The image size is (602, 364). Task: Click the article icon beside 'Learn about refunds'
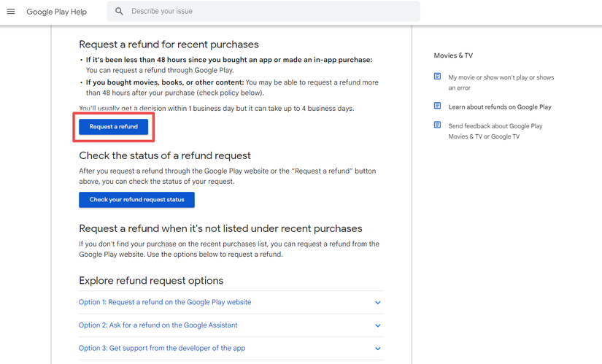pyautogui.click(x=438, y=107)
